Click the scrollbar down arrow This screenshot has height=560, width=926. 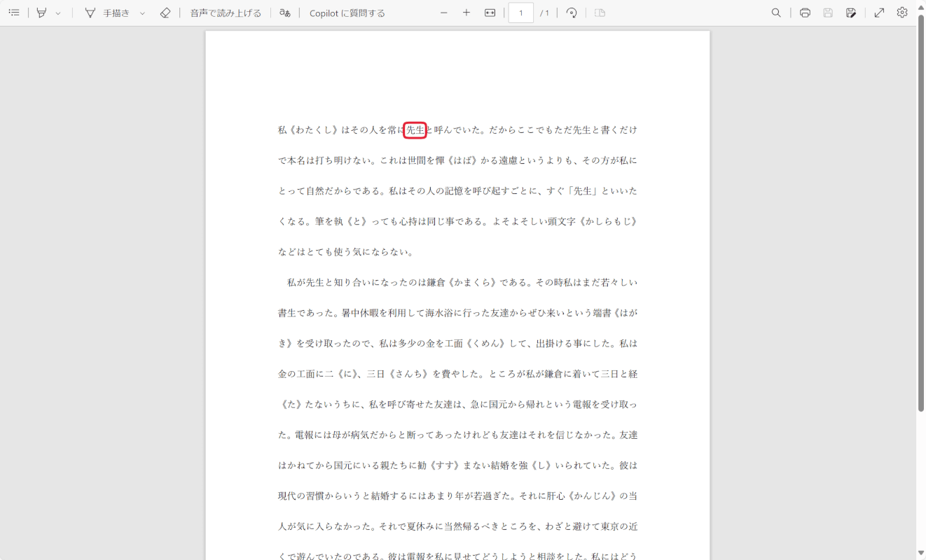921,554
